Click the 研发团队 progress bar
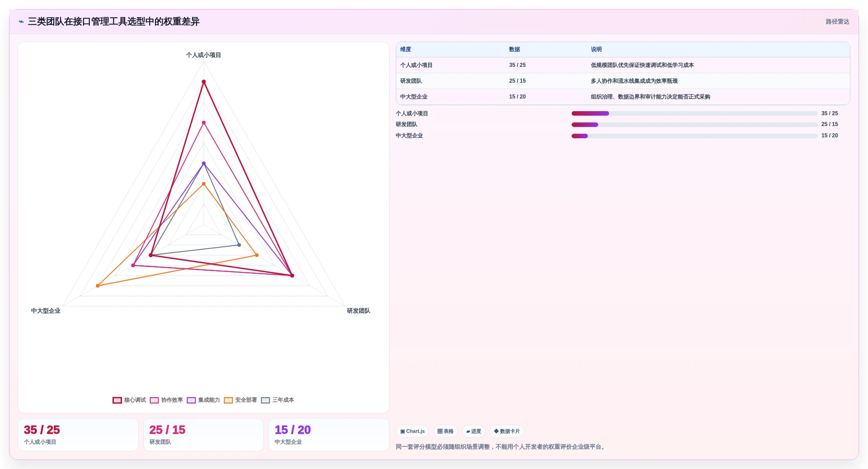The height and width of the screenshot is (469, 868). coord(694,125)
